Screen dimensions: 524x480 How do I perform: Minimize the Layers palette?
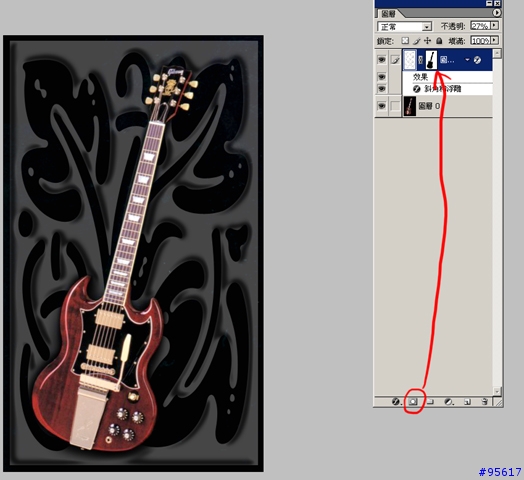click(x=489, y=3)
